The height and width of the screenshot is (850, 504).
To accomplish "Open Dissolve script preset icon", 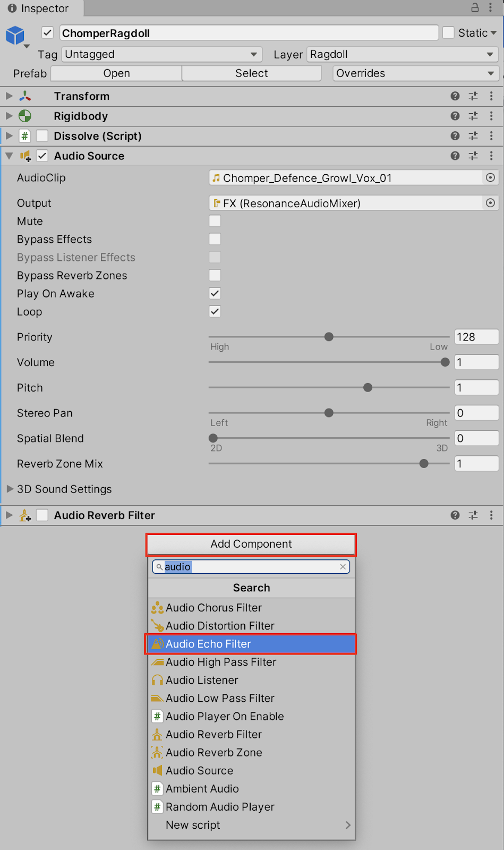I will (473, 136).
